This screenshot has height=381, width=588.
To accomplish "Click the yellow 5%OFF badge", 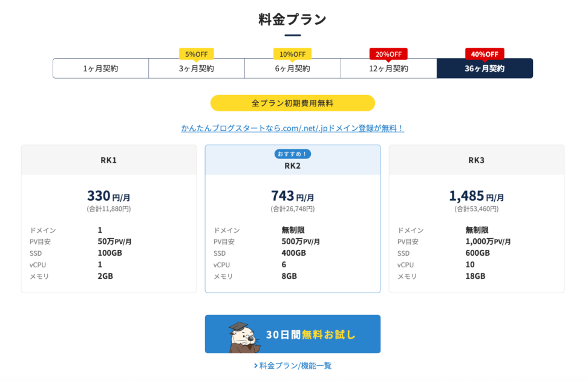I will (197, 54).
